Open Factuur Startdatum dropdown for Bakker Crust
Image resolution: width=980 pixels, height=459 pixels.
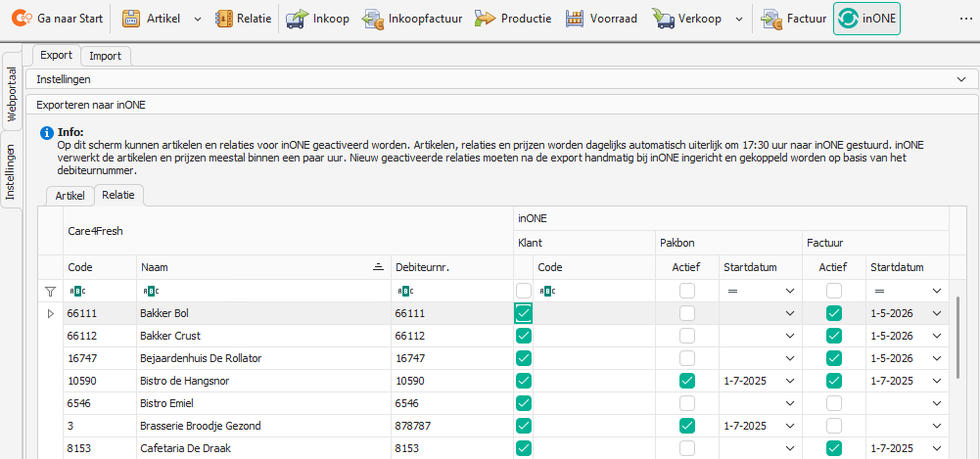(x=936, y=336)
